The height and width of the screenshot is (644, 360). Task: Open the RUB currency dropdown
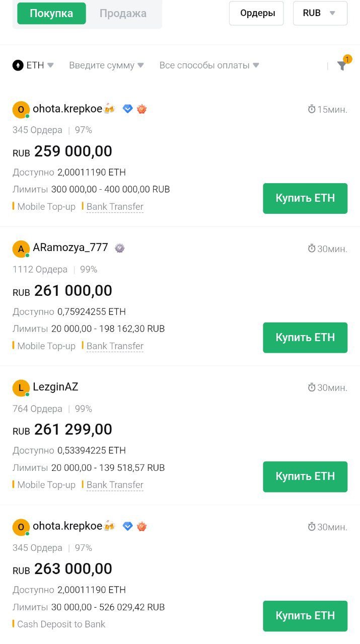pyautogui.click(x=320, y=13)
